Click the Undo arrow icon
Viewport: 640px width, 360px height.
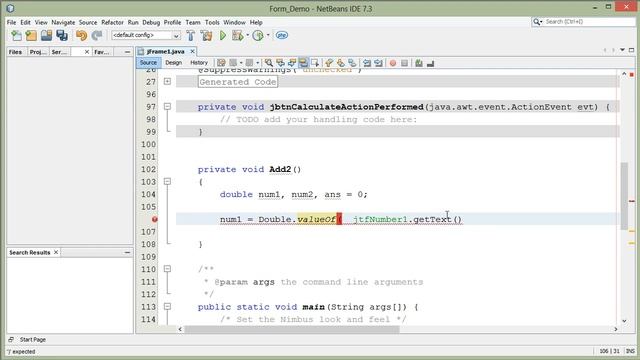[82, 36]
